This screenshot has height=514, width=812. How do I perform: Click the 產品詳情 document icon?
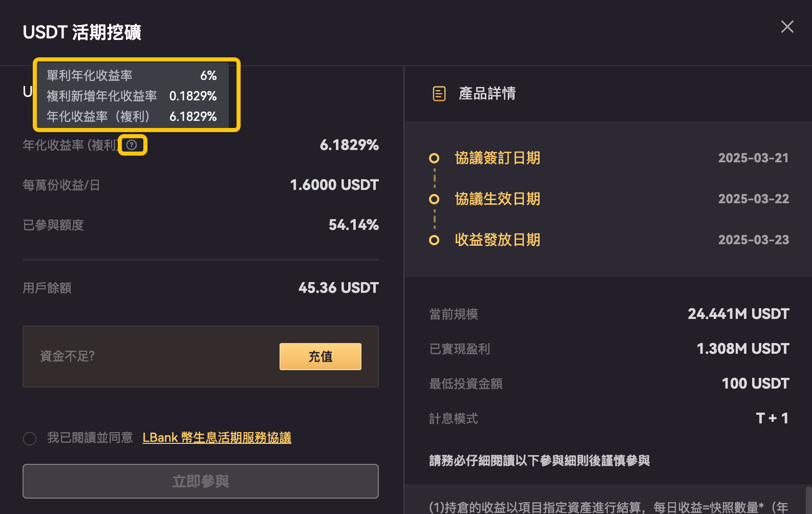coord(439,94)
